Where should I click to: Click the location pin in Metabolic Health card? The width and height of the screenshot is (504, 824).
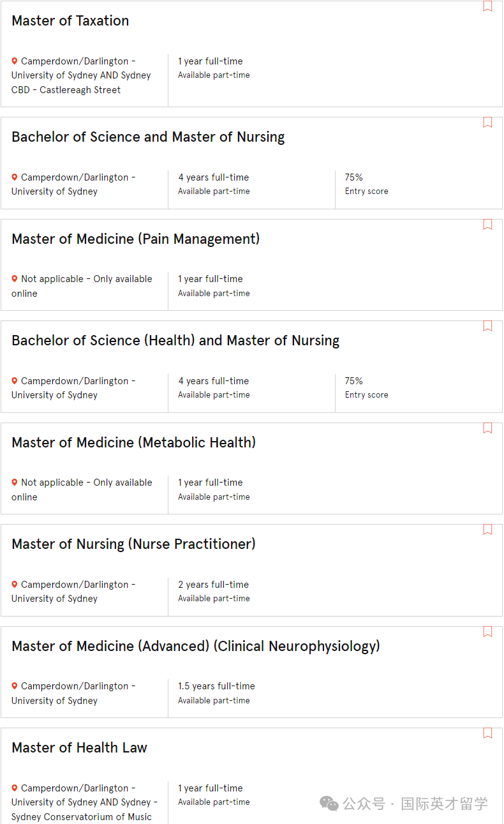(15, 483)
